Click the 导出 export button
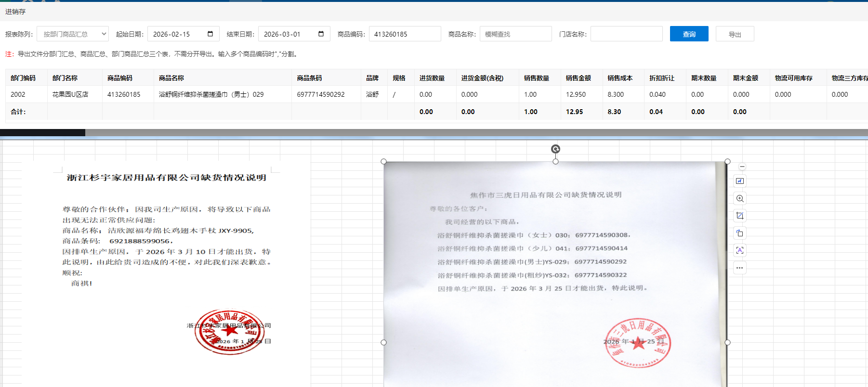This screenshot has width=868, height=387. 735,34
